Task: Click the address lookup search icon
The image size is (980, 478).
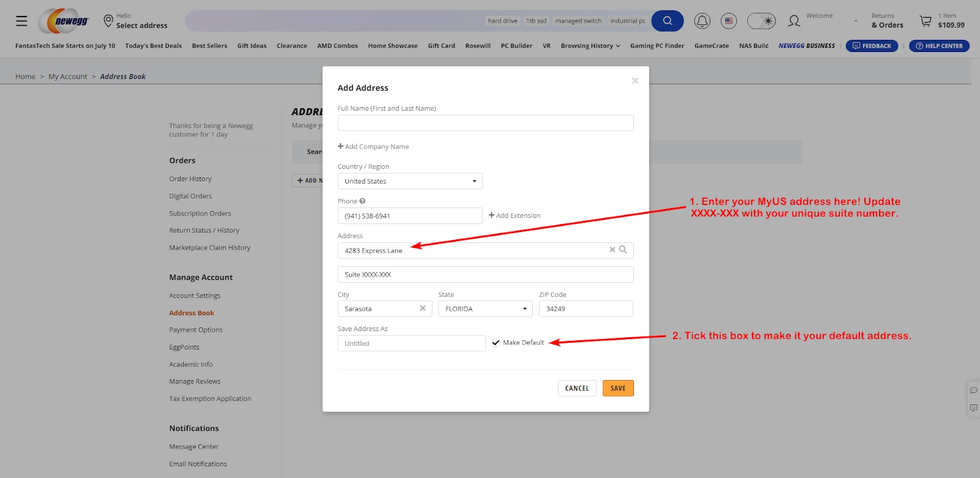Action: (x=623, y=250)
